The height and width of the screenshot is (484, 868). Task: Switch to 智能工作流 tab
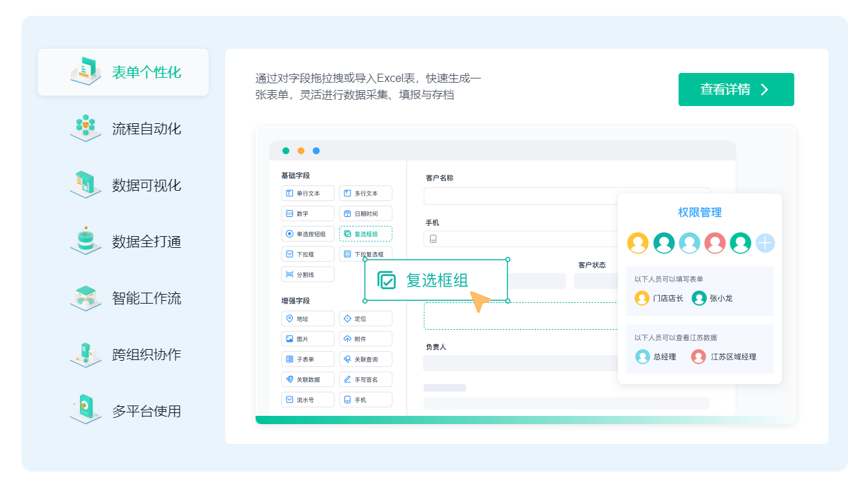point(123,298)
